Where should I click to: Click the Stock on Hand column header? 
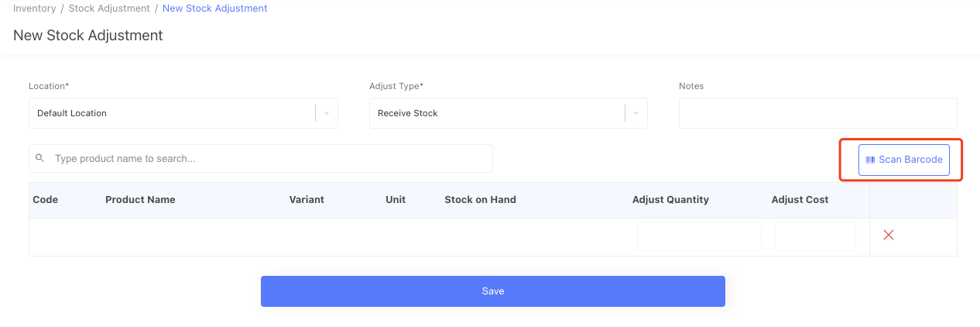[480, 200]
